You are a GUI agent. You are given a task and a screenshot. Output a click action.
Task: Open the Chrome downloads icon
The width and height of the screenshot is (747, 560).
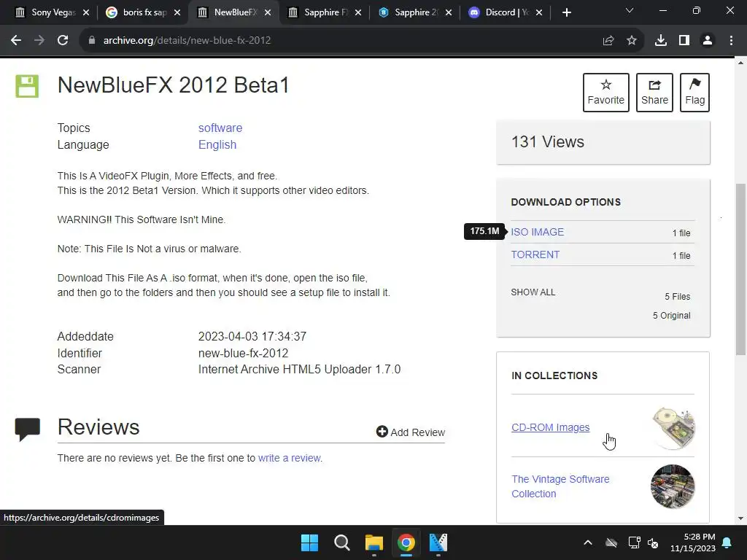(x=661, y=41)
